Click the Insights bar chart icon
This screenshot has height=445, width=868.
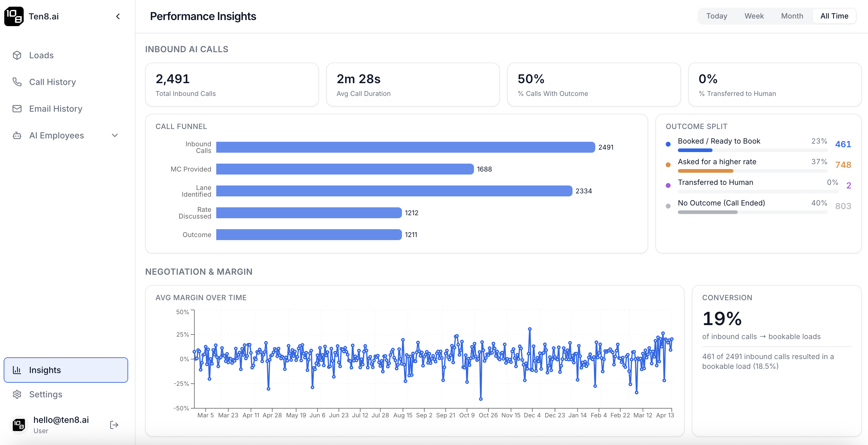pos(17,370)
